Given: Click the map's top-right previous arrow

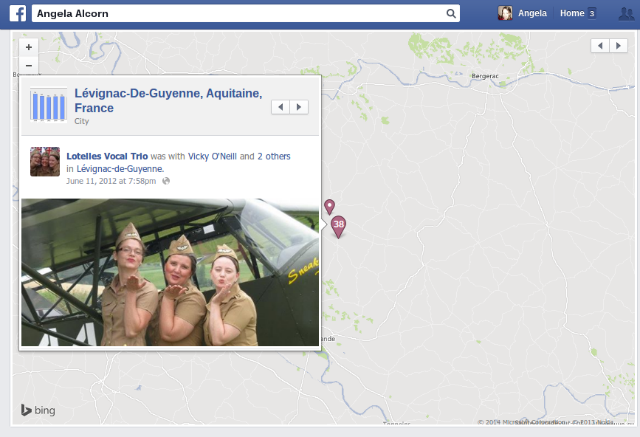Looking at the screenshot, I should tap(600, 46).
